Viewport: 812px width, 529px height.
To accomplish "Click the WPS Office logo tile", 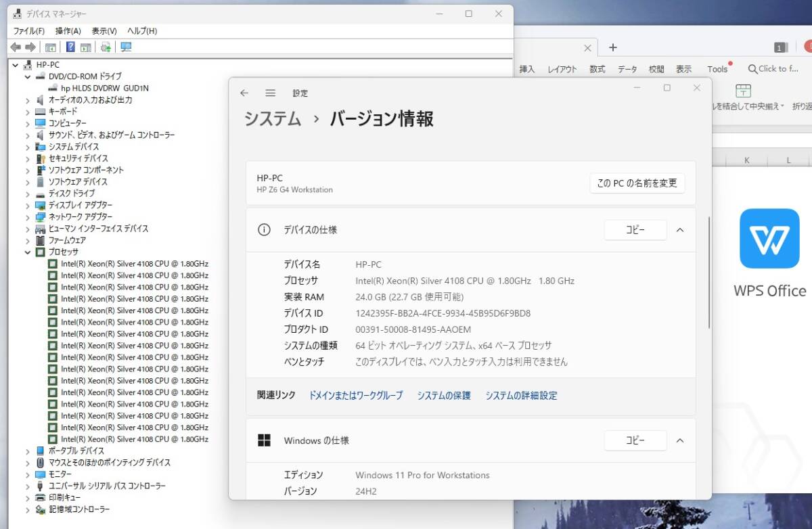I will click(x=769, y=239).
